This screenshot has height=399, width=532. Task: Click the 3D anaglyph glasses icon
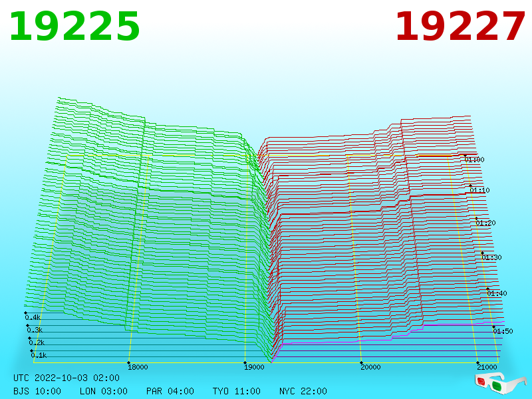tap(501, 384)
